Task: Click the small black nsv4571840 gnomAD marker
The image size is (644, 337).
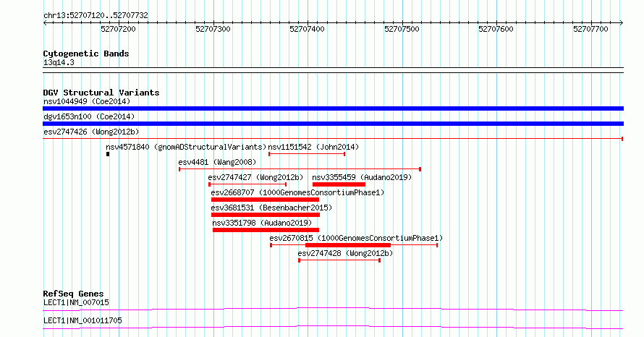Action: pos(108,154)
